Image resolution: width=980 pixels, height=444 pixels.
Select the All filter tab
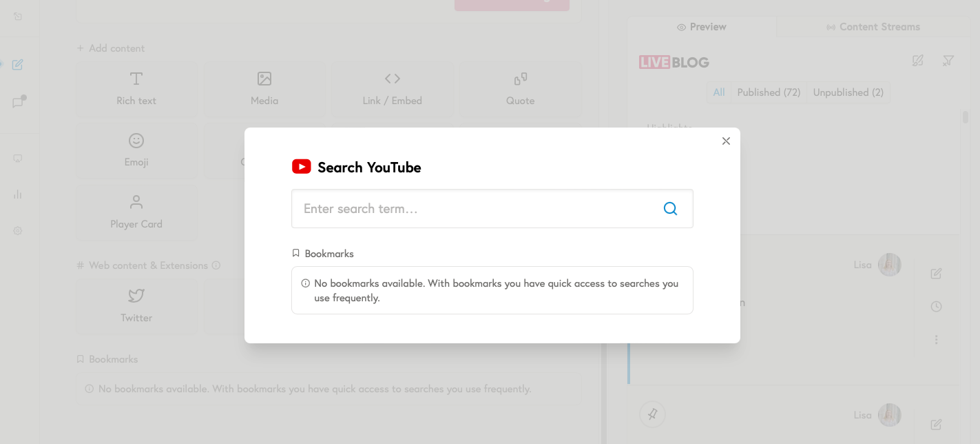click(x=719, y=92)
